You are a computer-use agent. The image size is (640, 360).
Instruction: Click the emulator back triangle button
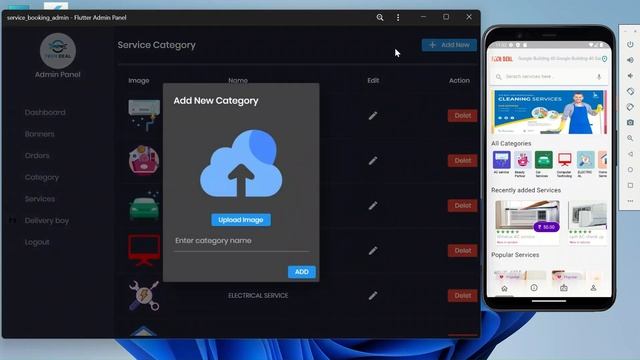pos(630,154)
